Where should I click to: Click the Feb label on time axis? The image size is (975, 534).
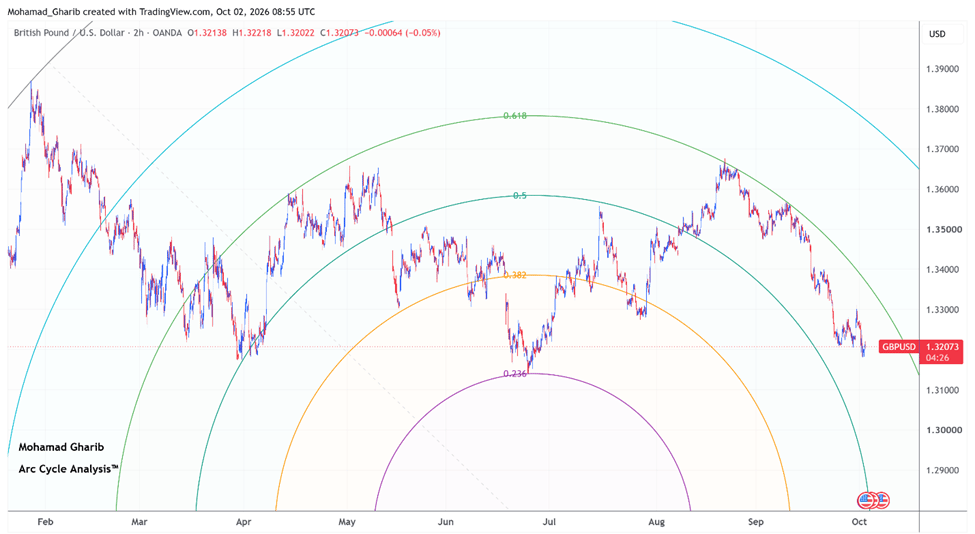tap(45, 522)
